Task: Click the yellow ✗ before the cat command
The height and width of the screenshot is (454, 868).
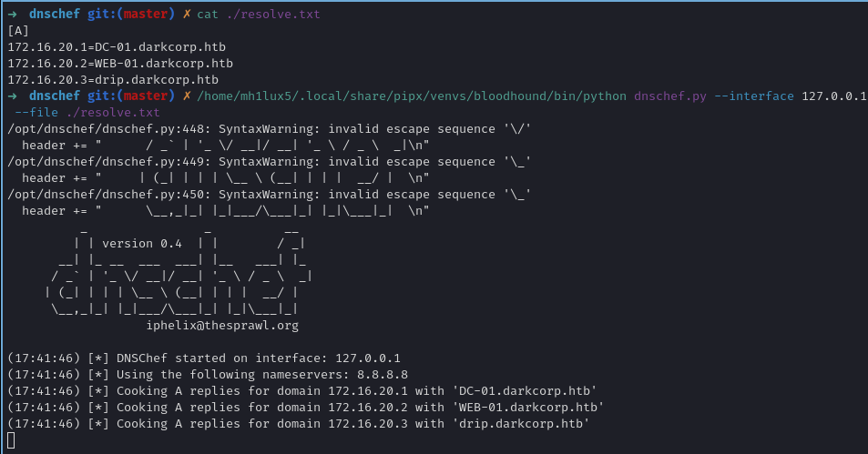Action: (187, 15)
